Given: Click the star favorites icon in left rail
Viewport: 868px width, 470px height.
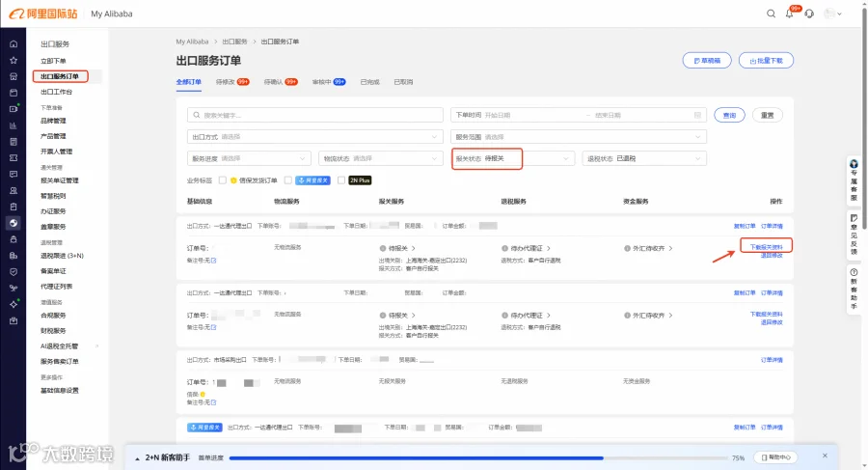Looking at the screenshot, I should point(14,60).
